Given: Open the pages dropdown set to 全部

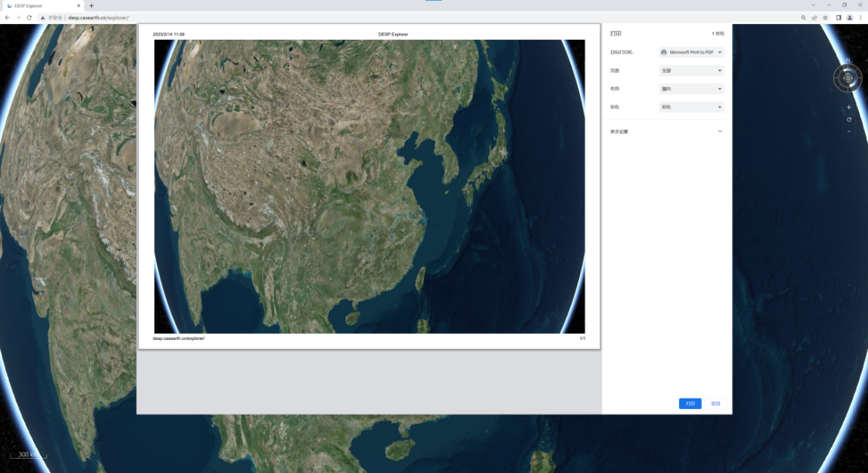Looking at the screenshot, I should [690, 71].
